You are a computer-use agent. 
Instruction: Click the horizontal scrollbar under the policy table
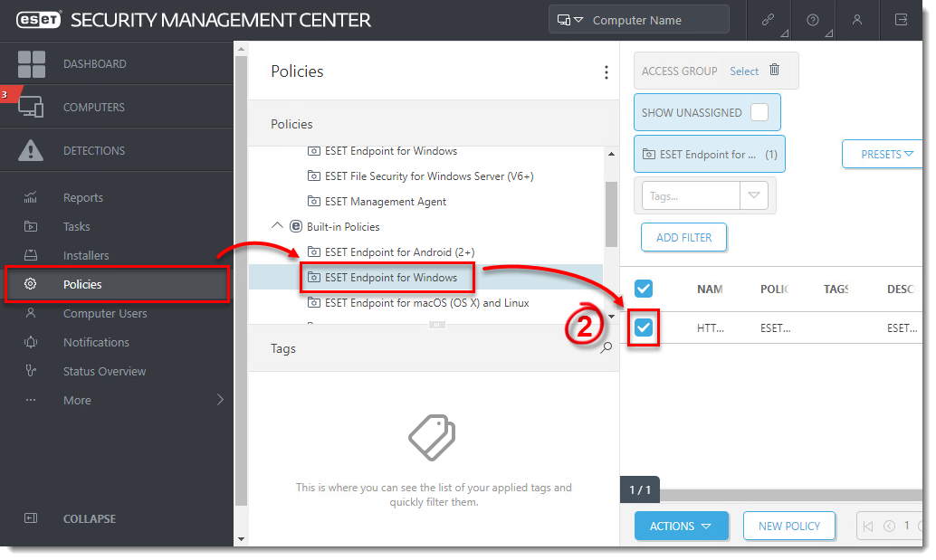click(791, 495)
